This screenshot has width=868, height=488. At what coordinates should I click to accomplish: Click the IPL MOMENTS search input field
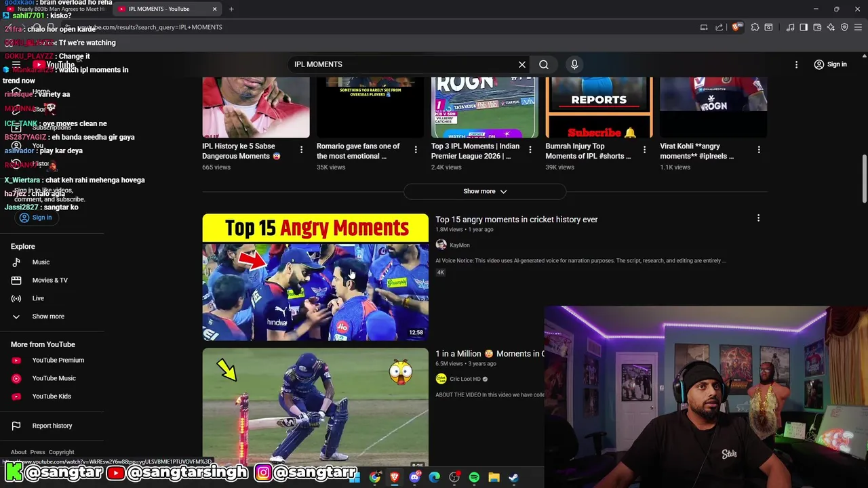point(403,64)
